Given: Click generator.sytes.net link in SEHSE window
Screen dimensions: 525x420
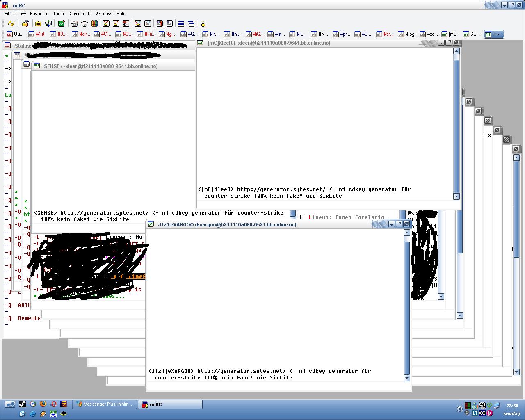Looking at the screenshot, I should [104, 213].
